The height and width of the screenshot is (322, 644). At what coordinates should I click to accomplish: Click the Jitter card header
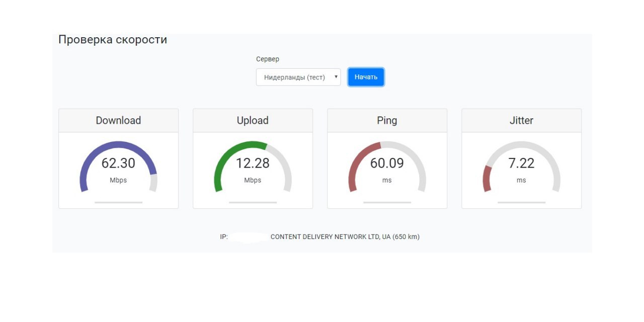[x=521, y=121]
